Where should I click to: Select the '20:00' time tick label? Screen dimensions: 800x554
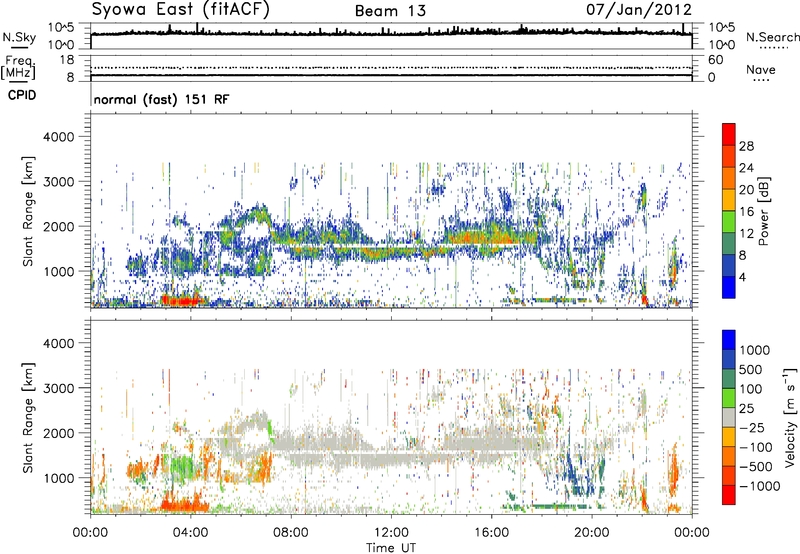tap(592, 533)
